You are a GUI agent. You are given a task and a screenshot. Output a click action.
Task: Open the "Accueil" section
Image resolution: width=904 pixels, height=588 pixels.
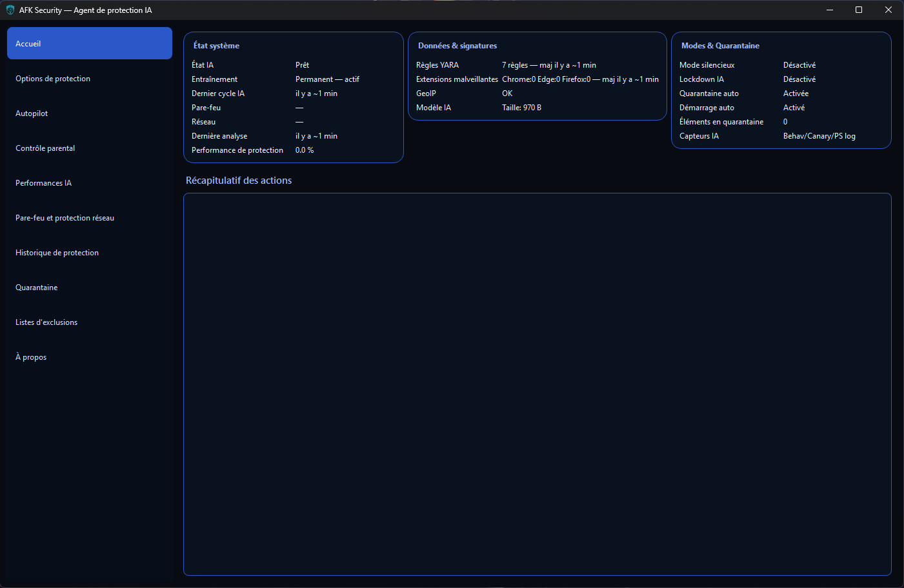pyautogui.click(x=89, y=43)
